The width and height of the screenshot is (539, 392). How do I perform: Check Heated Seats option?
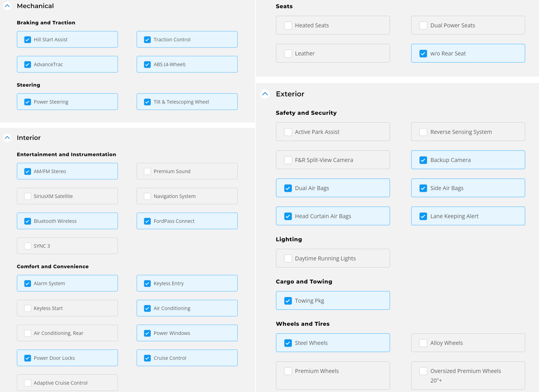tap(288, 25)
